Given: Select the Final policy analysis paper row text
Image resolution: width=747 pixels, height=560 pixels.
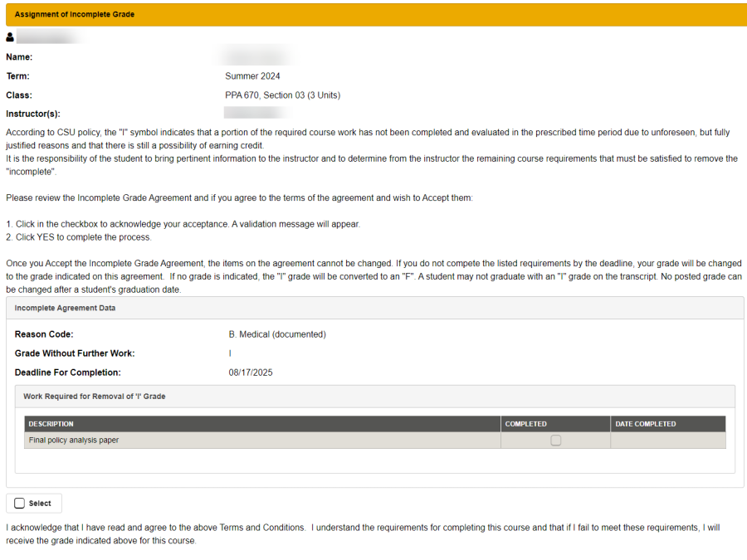Looking at the screenshot, I should coord(74,441).
